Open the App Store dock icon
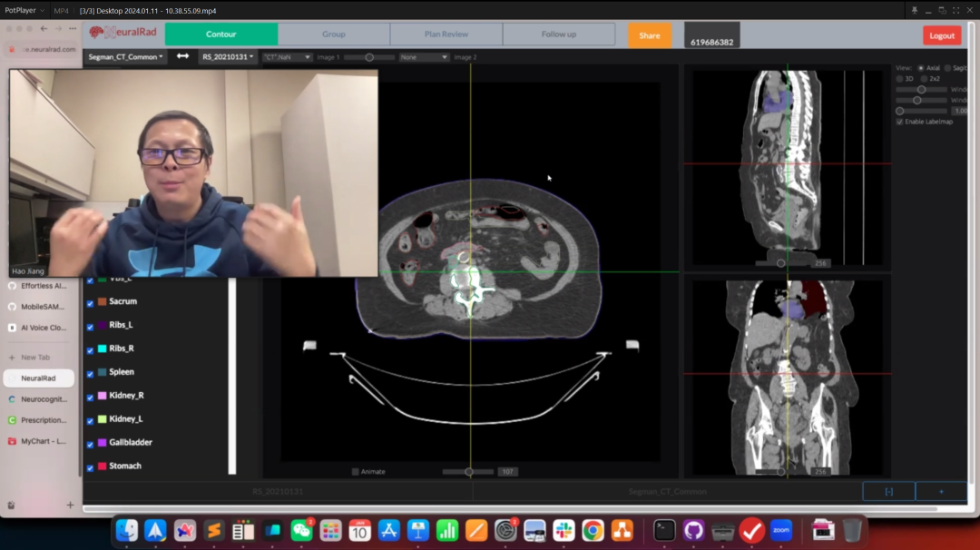The height and width of the screenshot is (550, 980). (x=389, y=531)
